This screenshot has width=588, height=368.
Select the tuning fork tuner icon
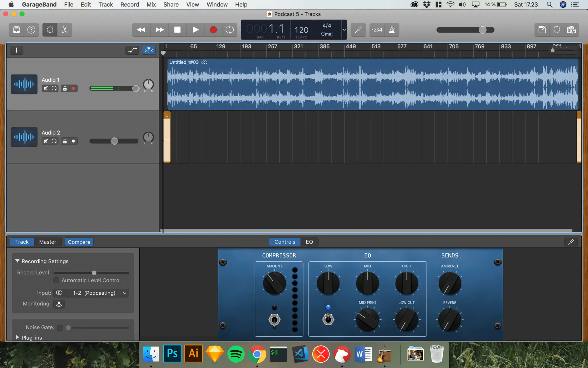[358, 30]
